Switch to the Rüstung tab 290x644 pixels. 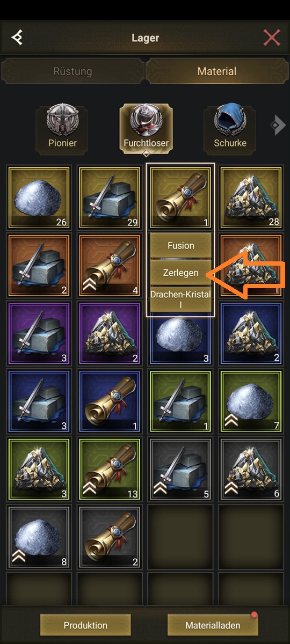pyautogui.click(x=73, y=71)
